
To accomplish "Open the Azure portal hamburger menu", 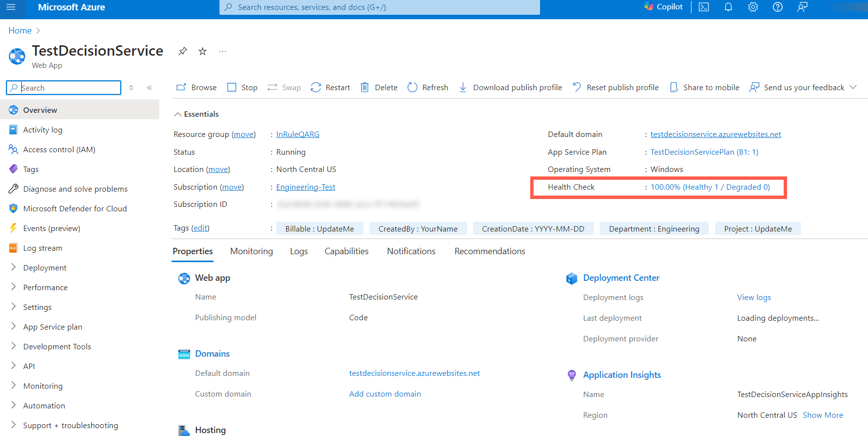I will tap(11, 7).
